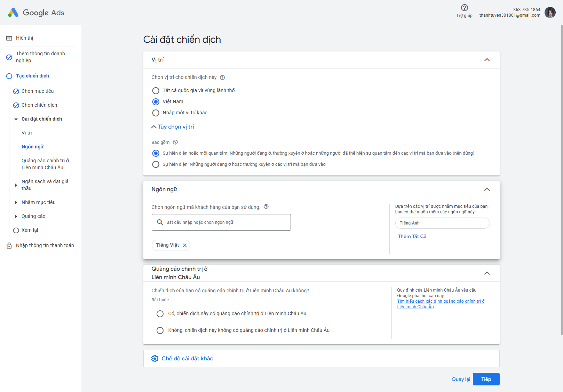Open the account profile avatar

(550, 13)
